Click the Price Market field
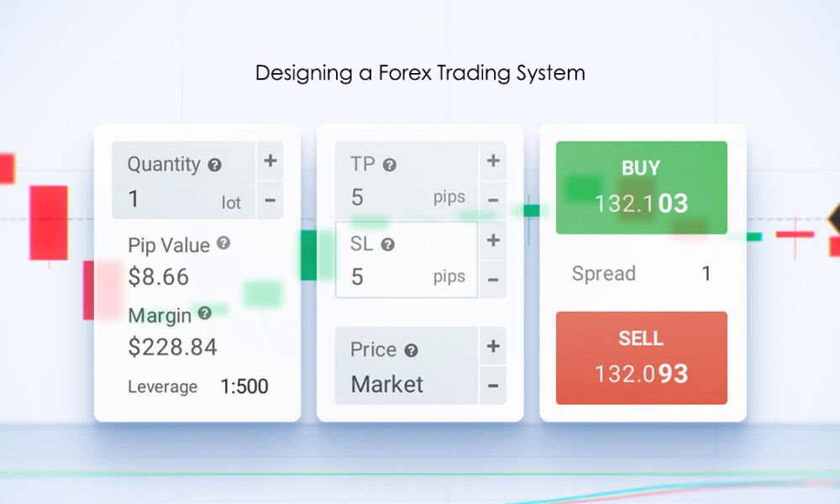This screenshot has width=840, height=504. coord(407,384)
